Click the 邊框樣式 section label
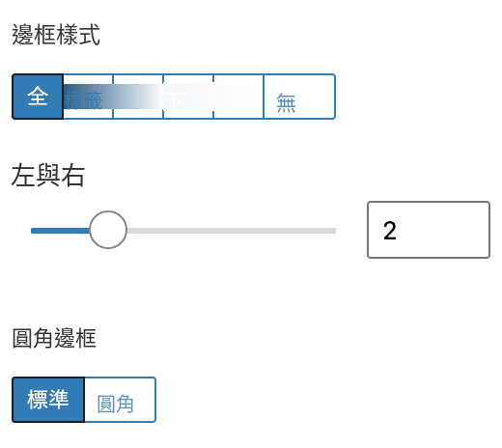This screenshot has height=448, width=502. coord(56,35)
